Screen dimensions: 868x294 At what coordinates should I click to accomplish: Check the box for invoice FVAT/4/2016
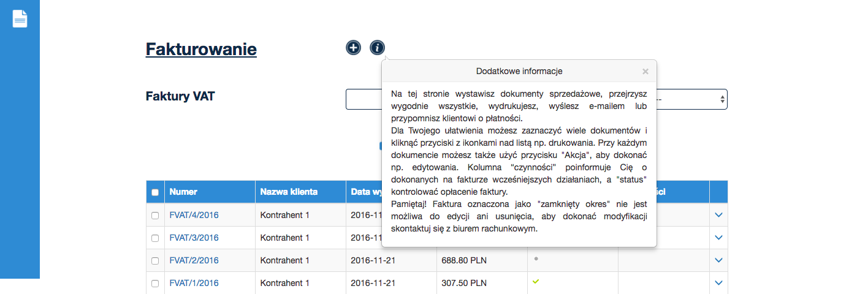[x=155, y=216]
